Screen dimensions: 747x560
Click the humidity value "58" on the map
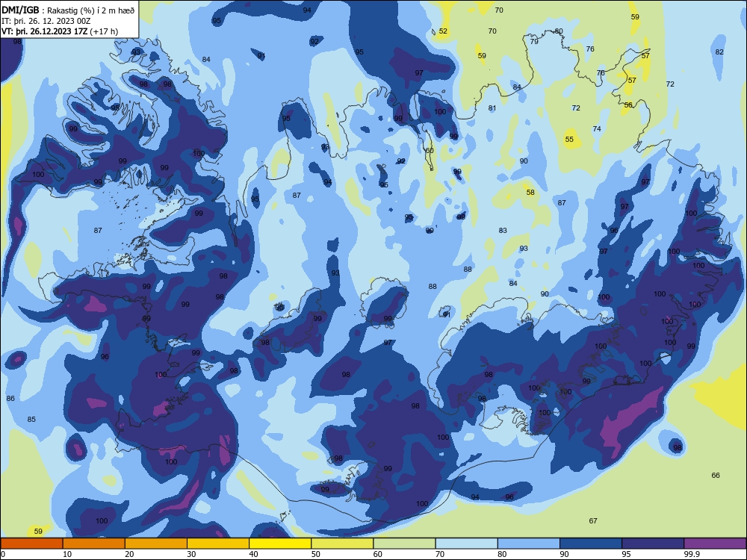click(530, 193)
